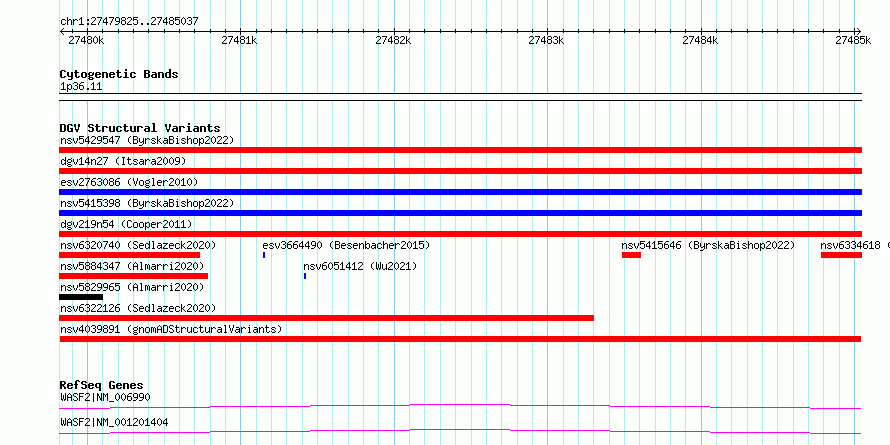Open the dgv14n27 (Itsara2009) variant label
Image resolution: width=890 pixels, height=445 pixels.
[123, 161]
